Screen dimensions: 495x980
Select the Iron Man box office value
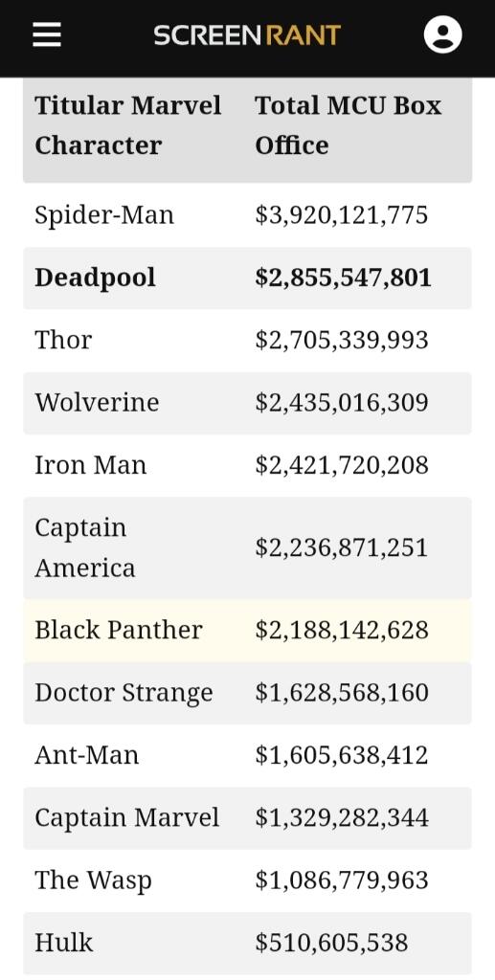[x=342, y=465]
